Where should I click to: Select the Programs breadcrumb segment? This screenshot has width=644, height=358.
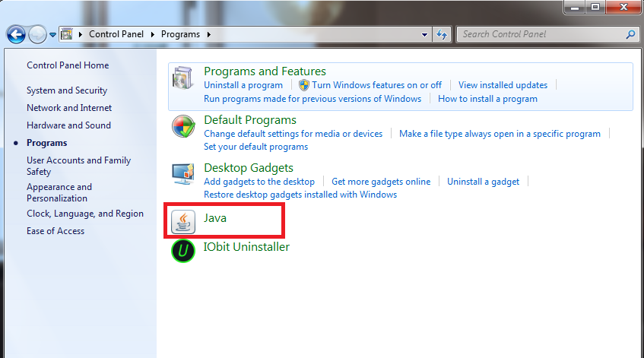[x=180, y=34]
